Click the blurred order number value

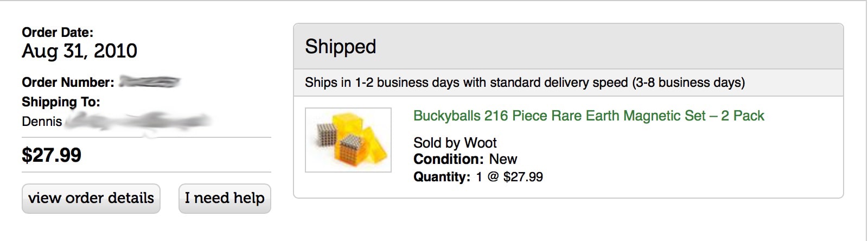click(149, 82)
